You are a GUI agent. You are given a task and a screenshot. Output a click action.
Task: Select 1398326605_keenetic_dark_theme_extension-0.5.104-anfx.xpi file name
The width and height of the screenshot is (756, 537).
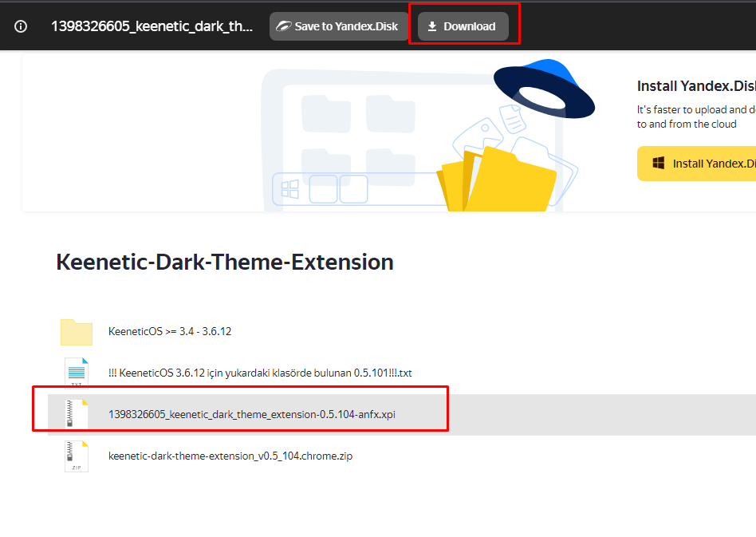[x=252, y=414]
